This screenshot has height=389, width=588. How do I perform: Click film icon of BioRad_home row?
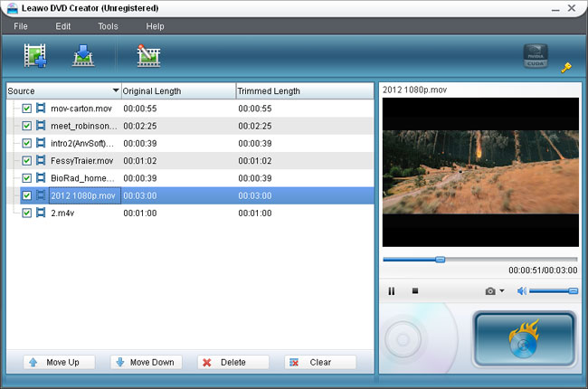point(41,178)
